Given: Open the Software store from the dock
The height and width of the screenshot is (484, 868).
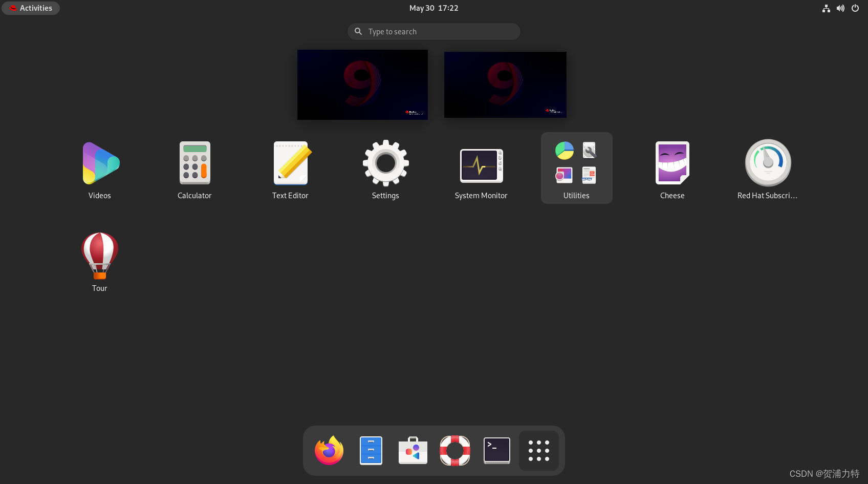Looking at the screenshot, I should click(413, 451).
